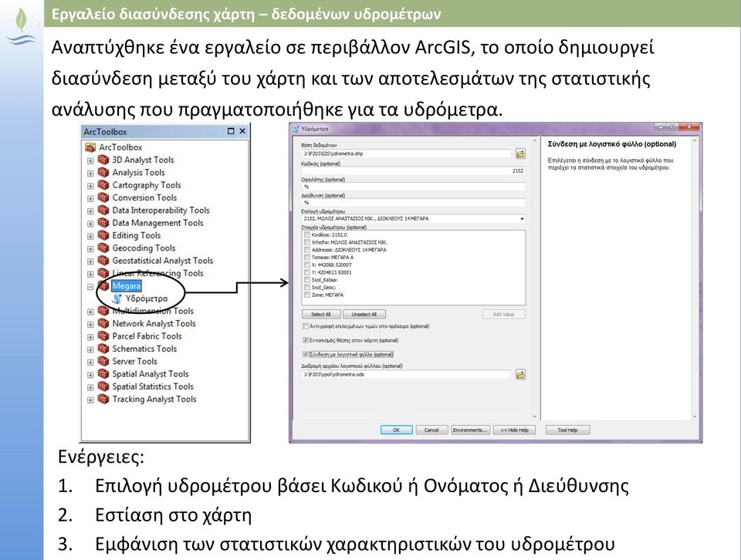Expand the 3D Analyst Tools node
The height and width of the screenshot is (560, 741).
point(90,160)
